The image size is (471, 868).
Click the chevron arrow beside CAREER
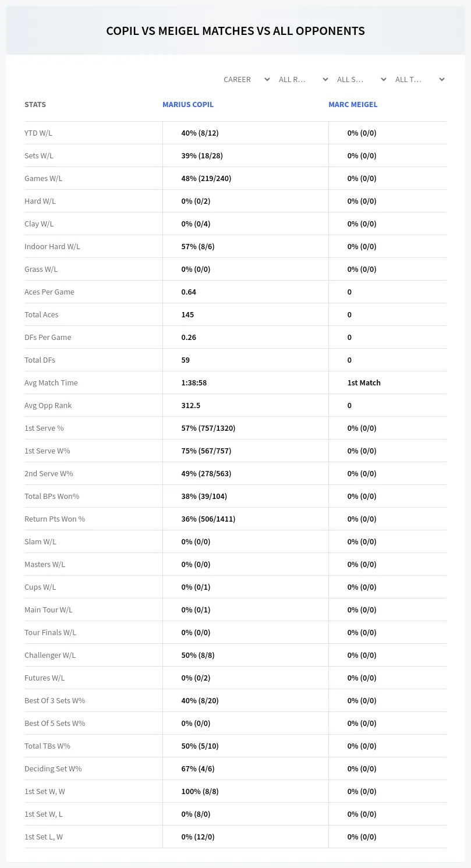[267, 79]
